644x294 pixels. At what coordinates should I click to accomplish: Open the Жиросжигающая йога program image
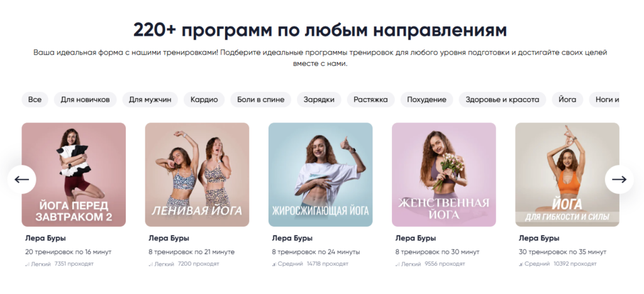click(x=320, y=175)
